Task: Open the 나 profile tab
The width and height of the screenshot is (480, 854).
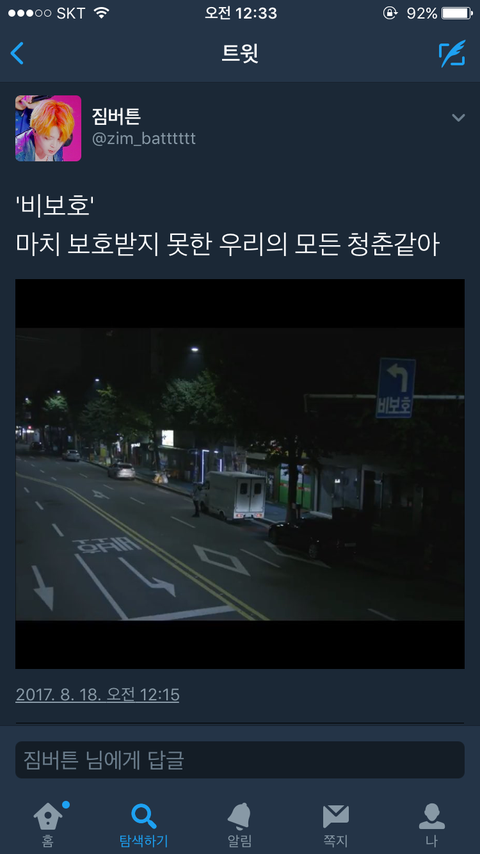Action: [432, 825]
